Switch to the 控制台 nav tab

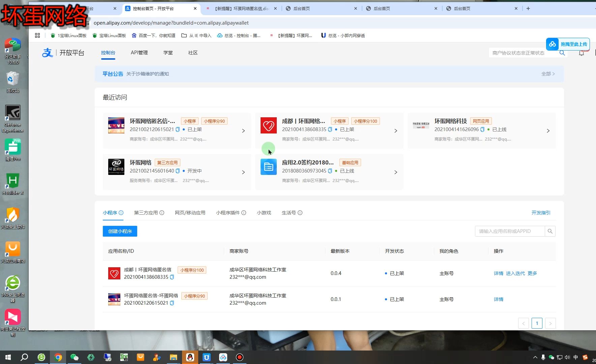coord(108,53)
